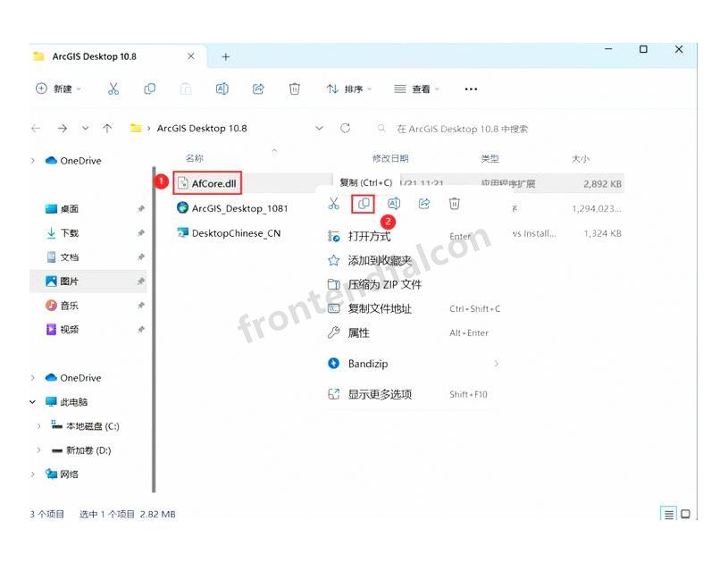Click the Copy icon in the context menu
The image size is (728, 563).
[364, 204]
